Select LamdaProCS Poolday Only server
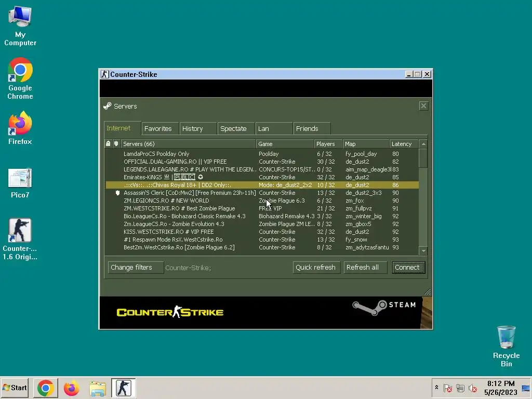The image size is (532, 399). click(262, 154)
